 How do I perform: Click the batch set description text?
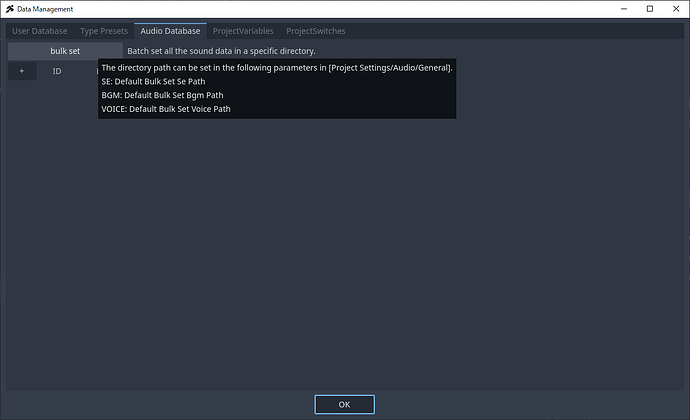235,50
